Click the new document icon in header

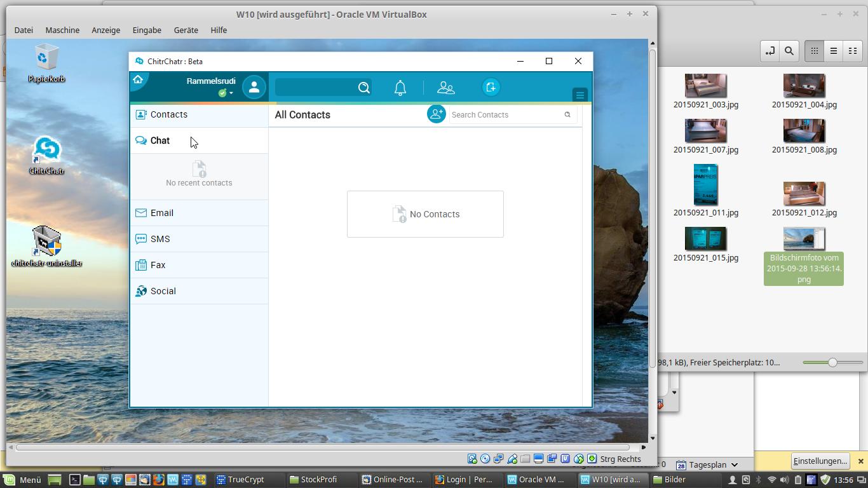coord(491,88)
